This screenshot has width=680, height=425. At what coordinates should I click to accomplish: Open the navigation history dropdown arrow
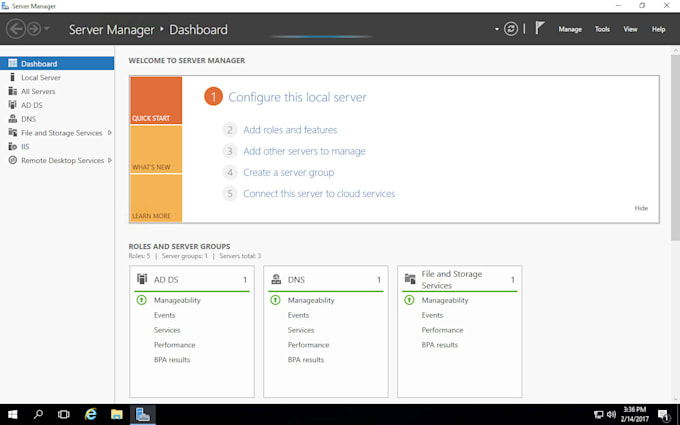(x=46, y=29)
